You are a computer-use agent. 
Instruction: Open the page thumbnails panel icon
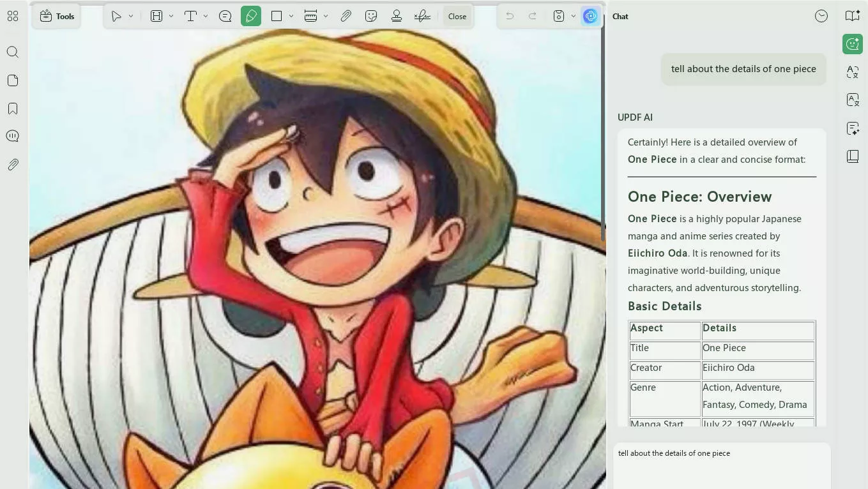click(13, 80)
